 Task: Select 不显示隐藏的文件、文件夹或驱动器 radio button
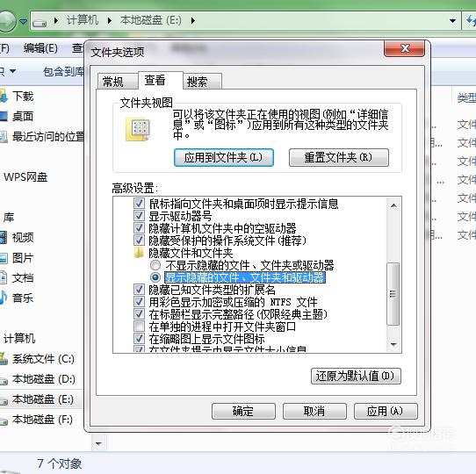coord(155,265)
